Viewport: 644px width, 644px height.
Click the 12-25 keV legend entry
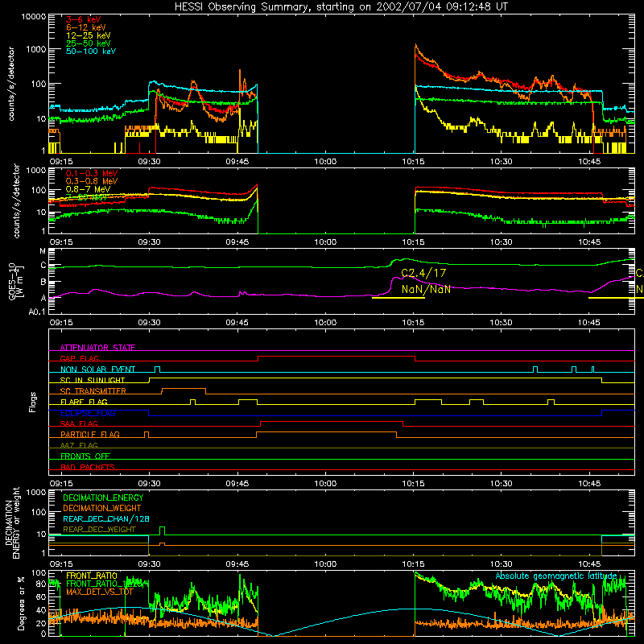pos(89,35)
